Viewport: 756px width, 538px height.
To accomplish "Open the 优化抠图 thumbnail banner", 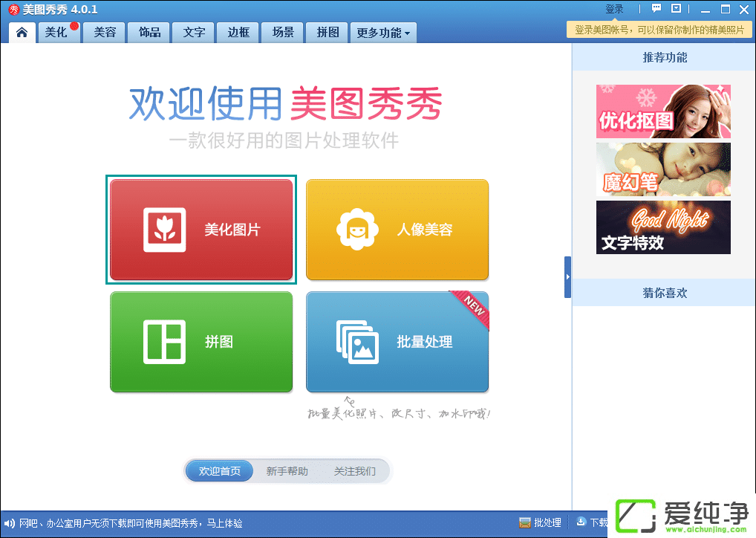I will pos(663,111).
